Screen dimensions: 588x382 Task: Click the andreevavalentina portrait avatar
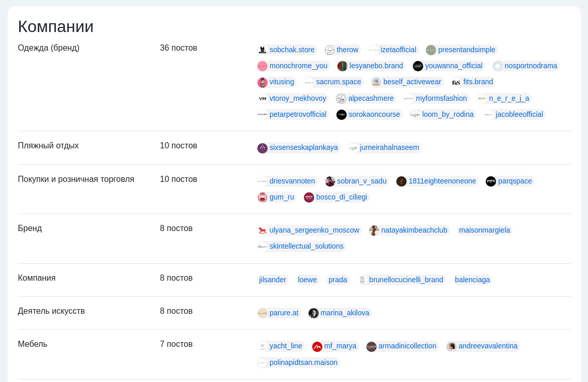(x=452, y=346)
